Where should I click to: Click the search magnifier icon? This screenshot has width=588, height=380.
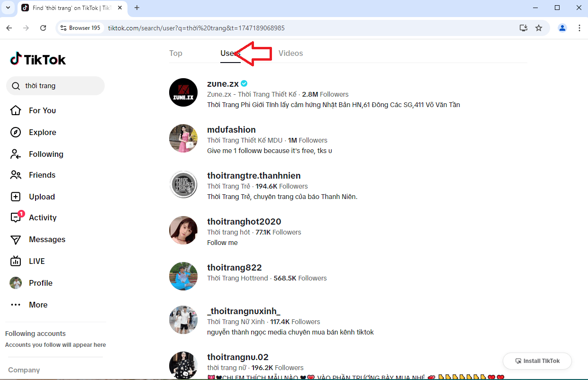[x=16, y=86]
